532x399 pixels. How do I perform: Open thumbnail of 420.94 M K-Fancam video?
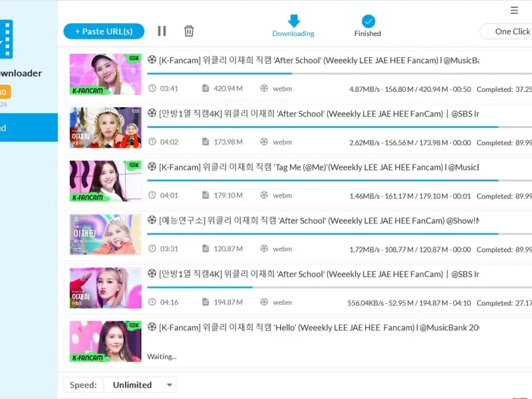[106, 74]
